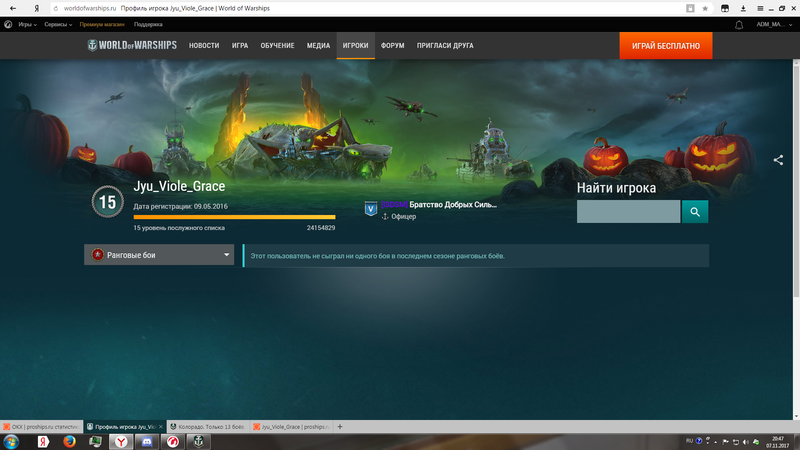Click the World of Warships logo
The image size is (800, 450).
[x=132, y=45]
